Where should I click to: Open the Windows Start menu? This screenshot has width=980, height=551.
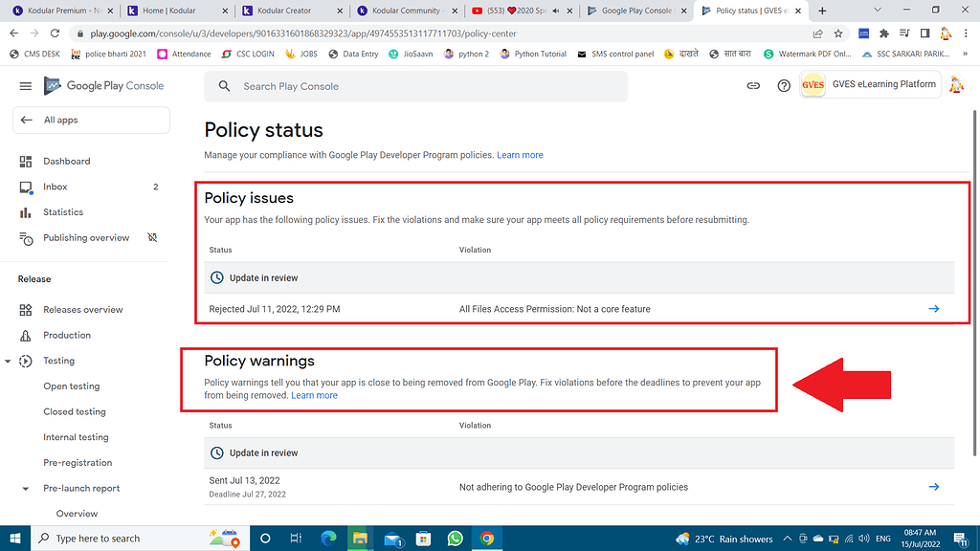pos(15,539)
